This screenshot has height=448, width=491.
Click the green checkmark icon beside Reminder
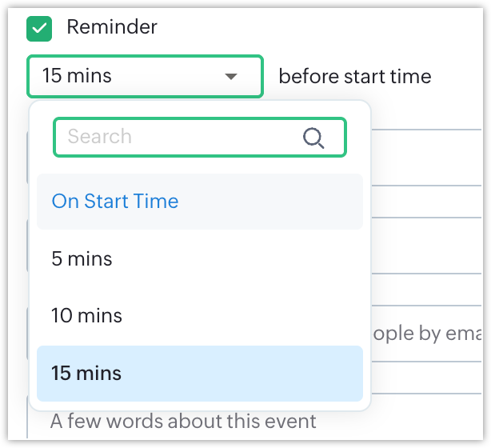coord(39,29)
